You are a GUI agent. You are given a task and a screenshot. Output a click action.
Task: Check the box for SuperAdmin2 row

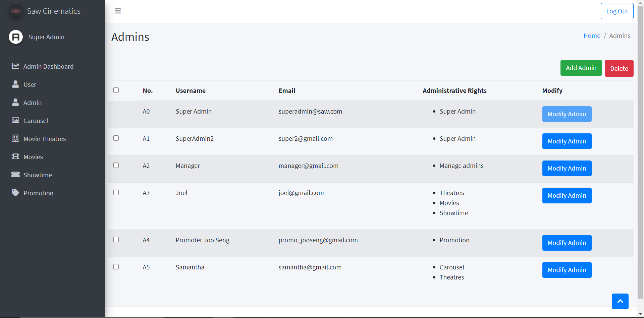click(x=116, y=138)
